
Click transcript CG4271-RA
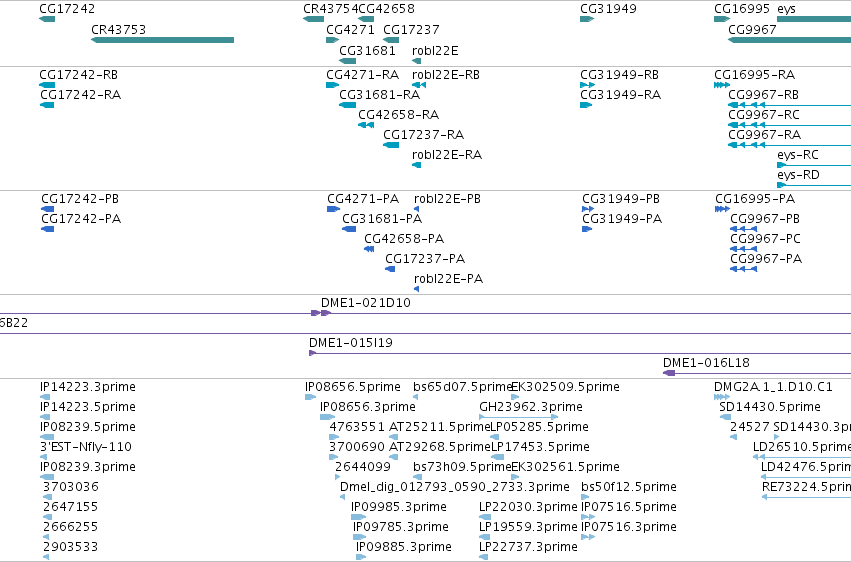(x=363, y=75)
